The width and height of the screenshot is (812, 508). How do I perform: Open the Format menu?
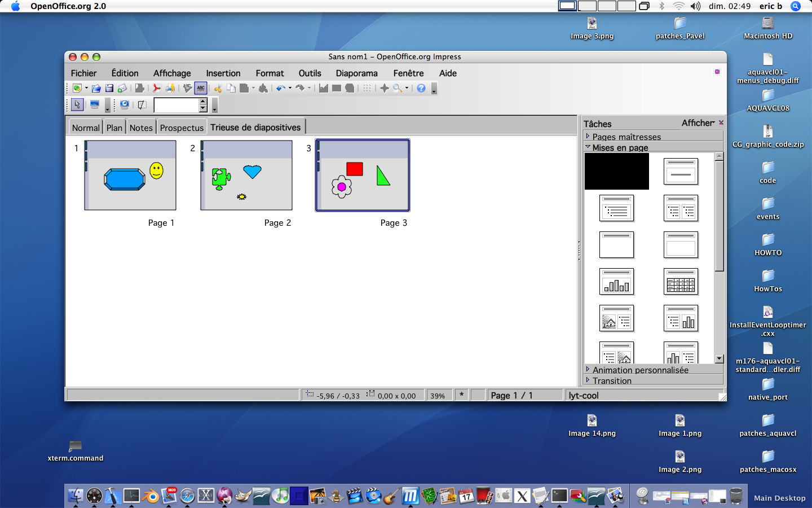pyautogui.click(x=270, y=73)
